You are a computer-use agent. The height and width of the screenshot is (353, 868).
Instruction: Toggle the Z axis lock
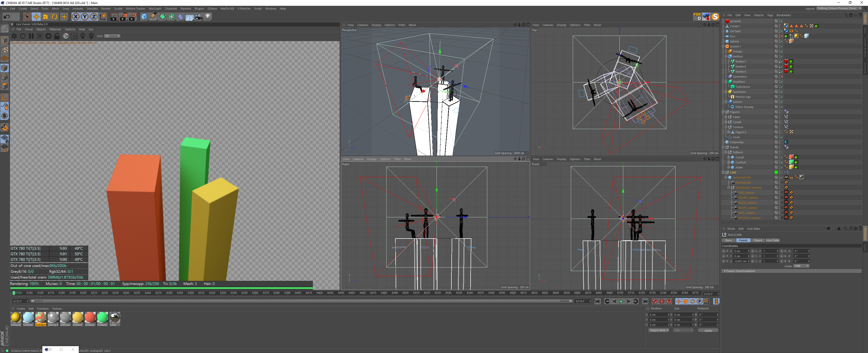pyautogui.click(x=94, y=16)
